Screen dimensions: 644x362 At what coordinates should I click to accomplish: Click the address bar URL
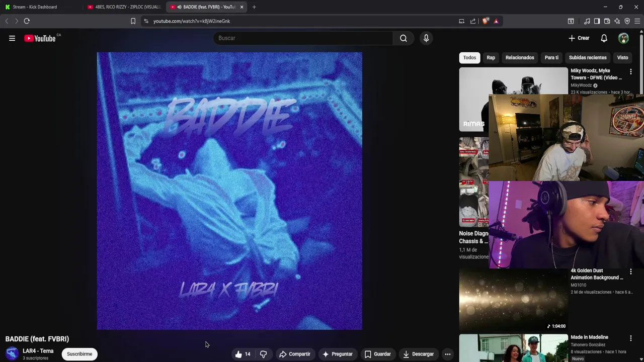tap(192, 21)
